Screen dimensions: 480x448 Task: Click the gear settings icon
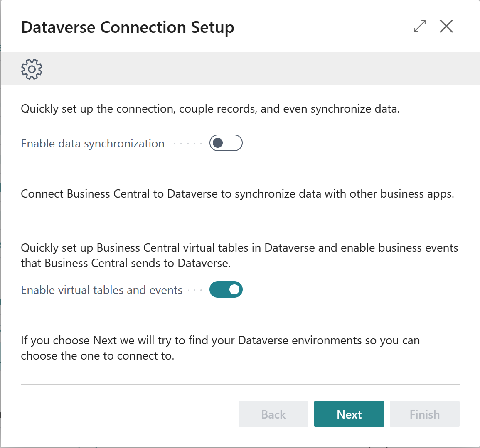coord(32,69)
